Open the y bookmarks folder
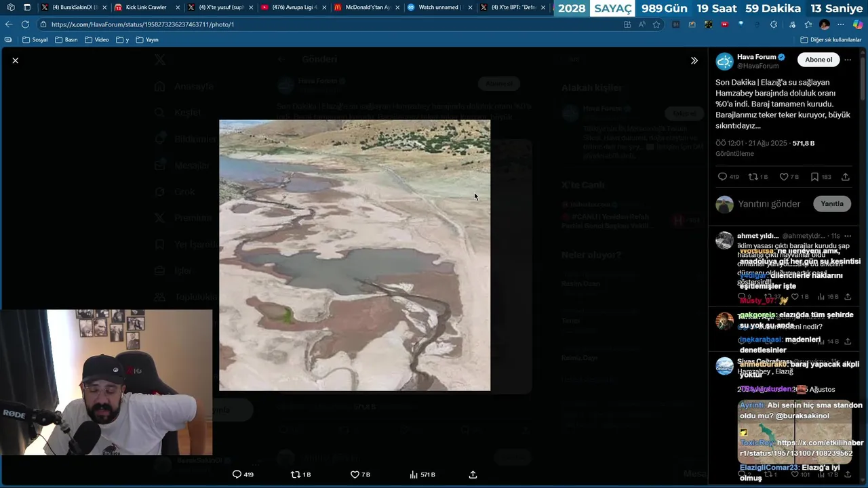868x488 pixels. tap(122, 40)
